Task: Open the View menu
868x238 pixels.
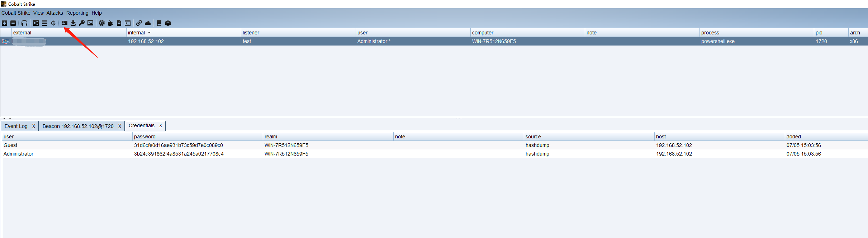Action: tap(38, 13)
